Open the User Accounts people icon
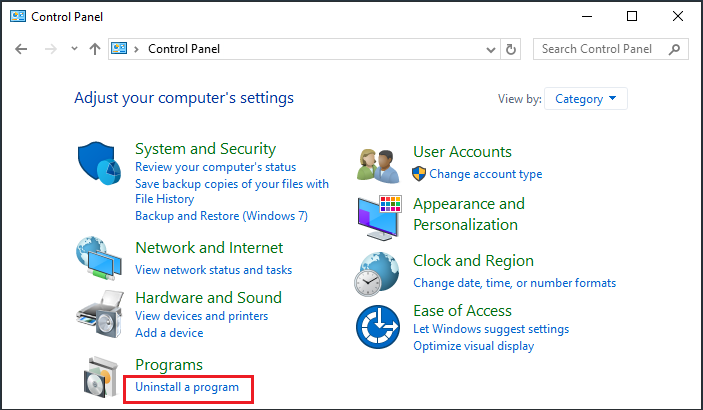The height and width of the screenshot is (410, 703). coord(378,166)
